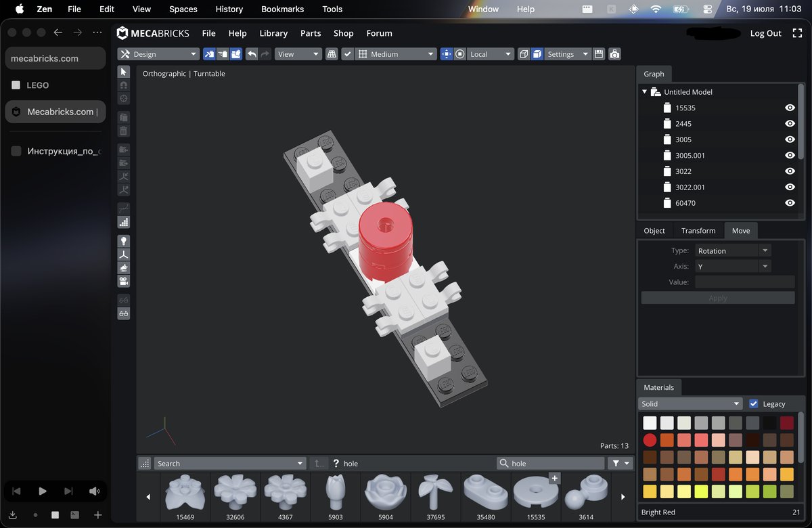
Task: Open the Forum link
Action: point(379,33)
